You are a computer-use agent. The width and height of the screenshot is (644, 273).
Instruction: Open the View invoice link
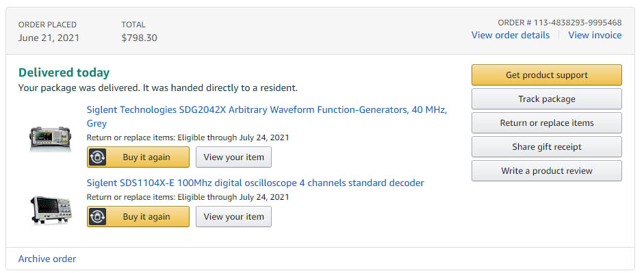(595, 36)
